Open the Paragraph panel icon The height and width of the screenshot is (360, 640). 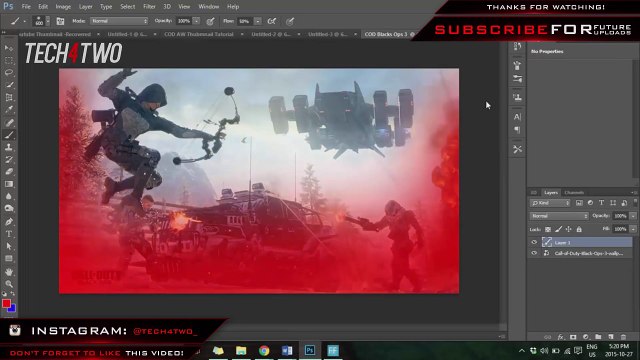pos(517,130)
